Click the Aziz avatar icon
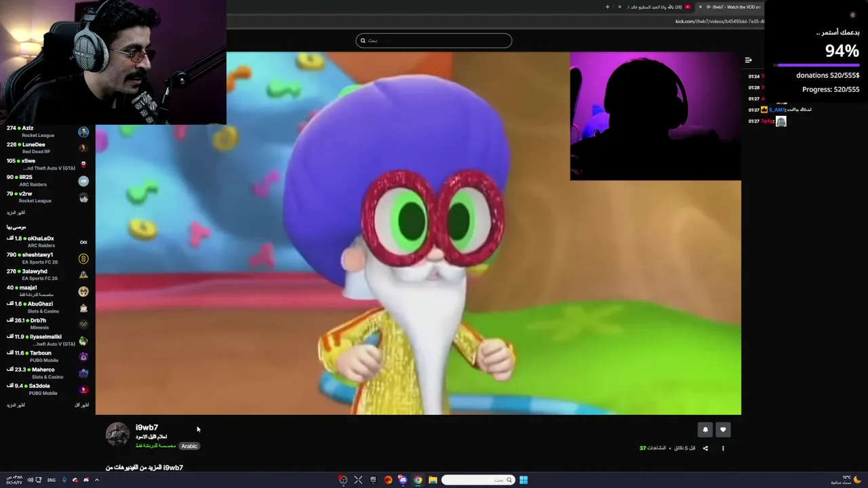 [x=83, y=131]
